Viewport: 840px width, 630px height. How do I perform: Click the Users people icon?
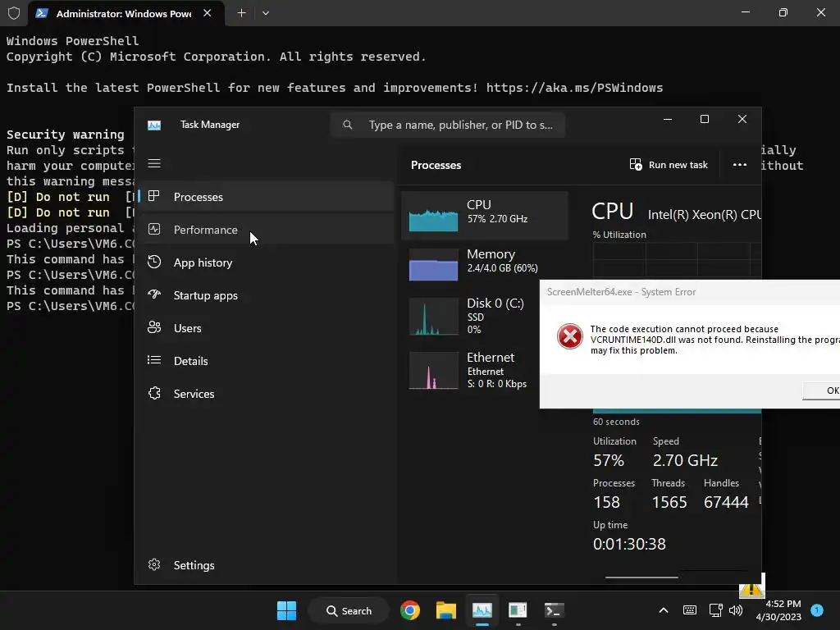click(153, 327)
